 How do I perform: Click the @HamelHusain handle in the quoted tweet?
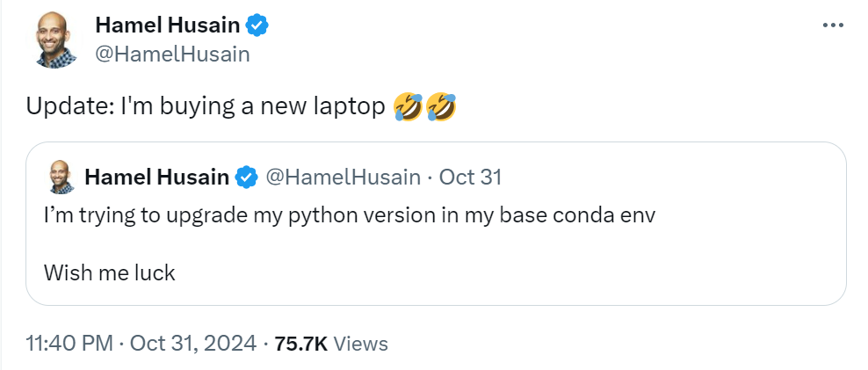[x=342, y=178]
